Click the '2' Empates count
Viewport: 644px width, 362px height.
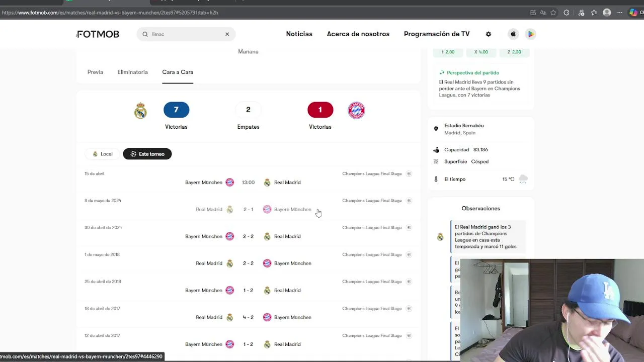248,110
